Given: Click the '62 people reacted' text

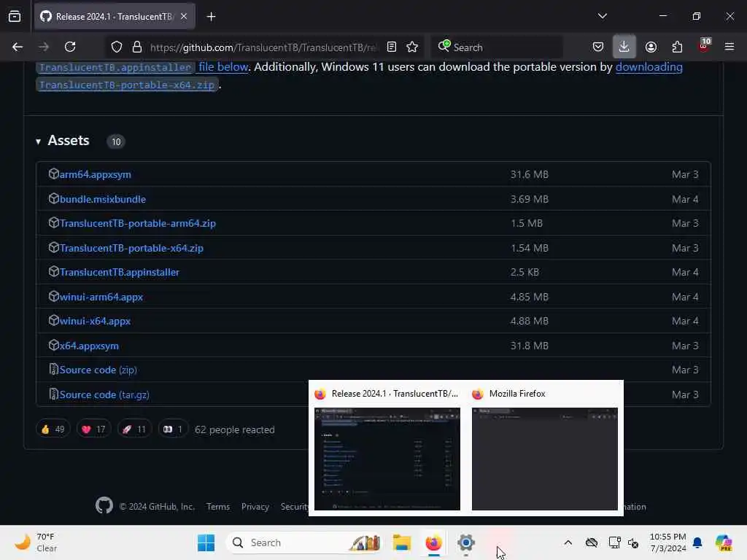Looking at the screenshot, I should coord(235,430).
